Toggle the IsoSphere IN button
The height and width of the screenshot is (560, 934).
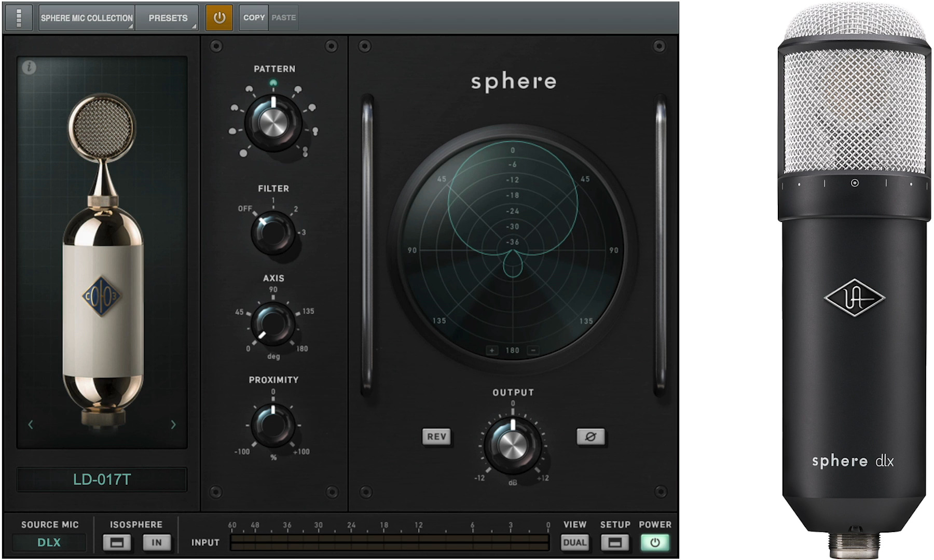pyautogui.click(x=157, y=543)
